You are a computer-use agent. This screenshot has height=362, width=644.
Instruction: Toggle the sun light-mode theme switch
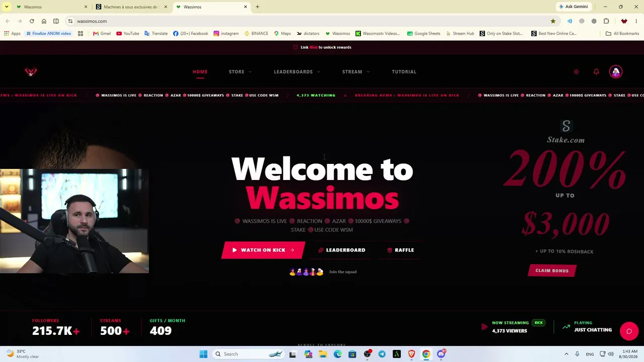pyautogui.click(x=576, y=72)
